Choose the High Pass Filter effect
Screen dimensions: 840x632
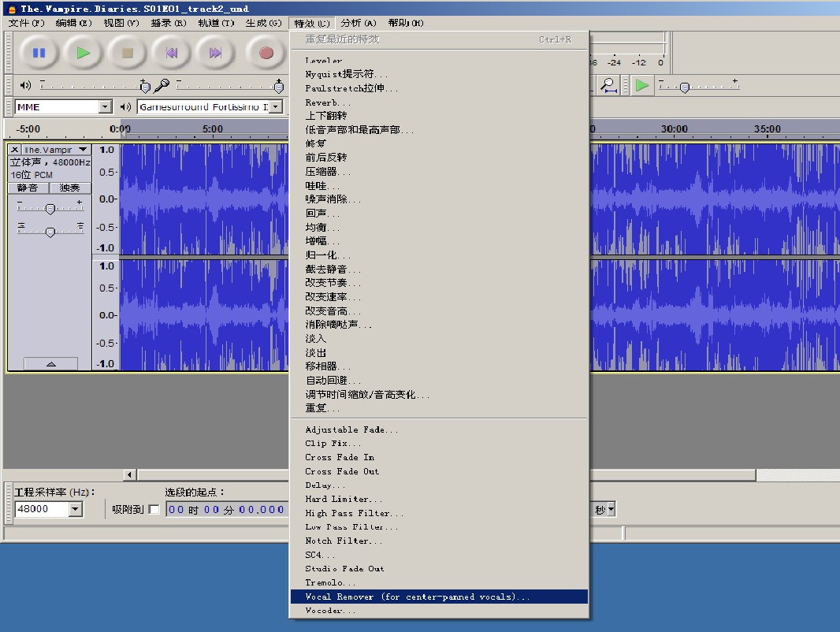[439, 513]
